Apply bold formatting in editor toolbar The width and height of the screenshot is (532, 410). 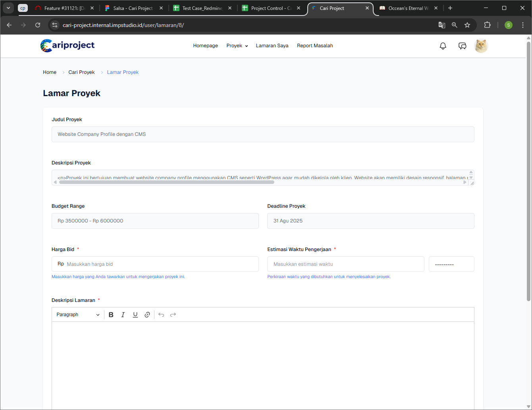[111, 315]
